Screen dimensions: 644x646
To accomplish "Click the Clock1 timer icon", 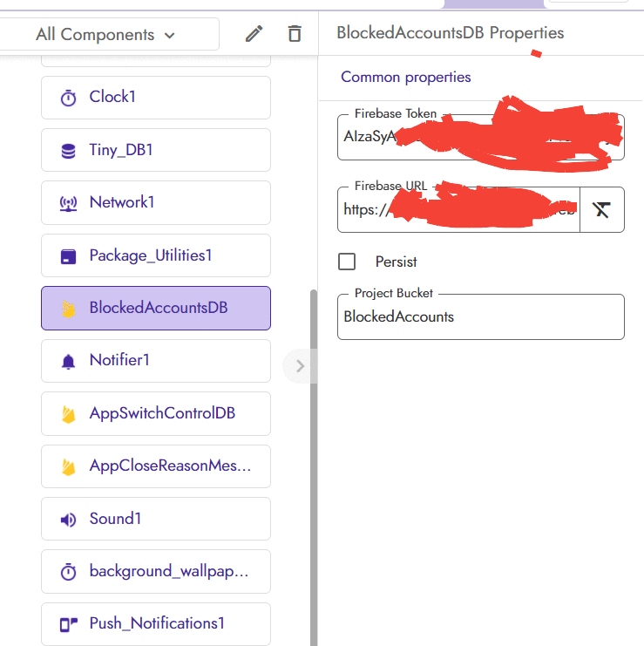I will point(68,98).
